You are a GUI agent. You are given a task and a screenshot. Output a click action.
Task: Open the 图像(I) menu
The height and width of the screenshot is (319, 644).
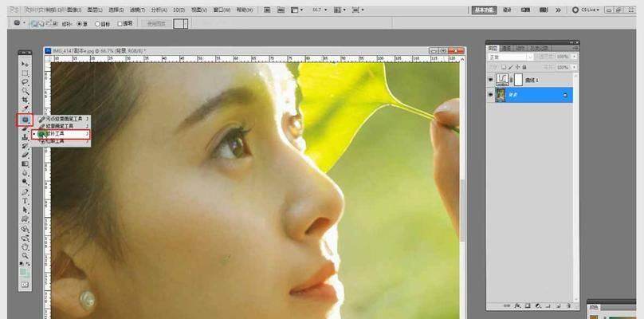(73, 10)
